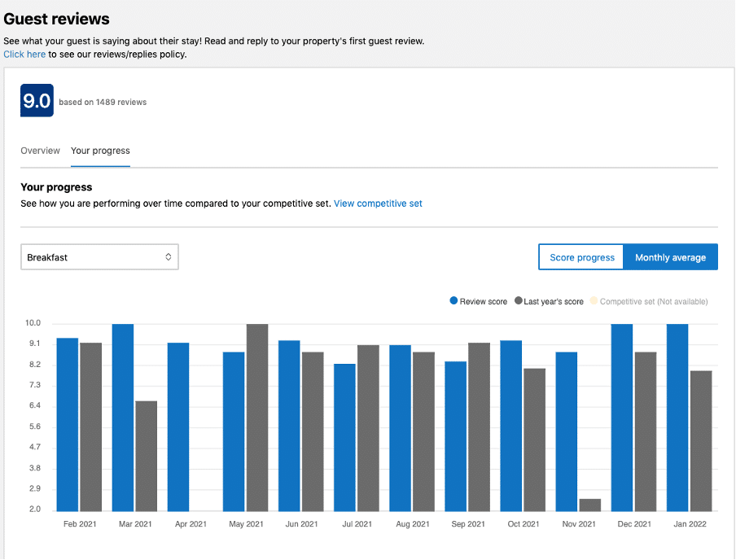This screenshot has height=560, width=736.
Task: Click the Jun 2021 blue review score bar
Action: tap(289, 426)
